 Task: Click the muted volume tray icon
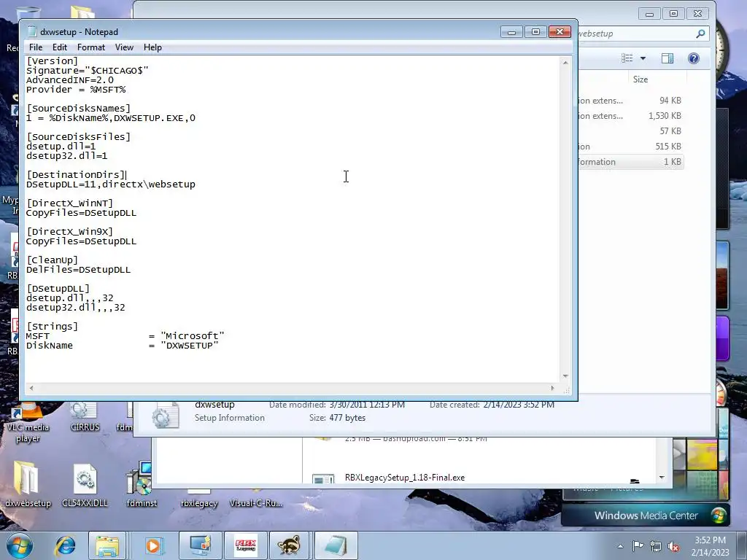tap(673, 547)
